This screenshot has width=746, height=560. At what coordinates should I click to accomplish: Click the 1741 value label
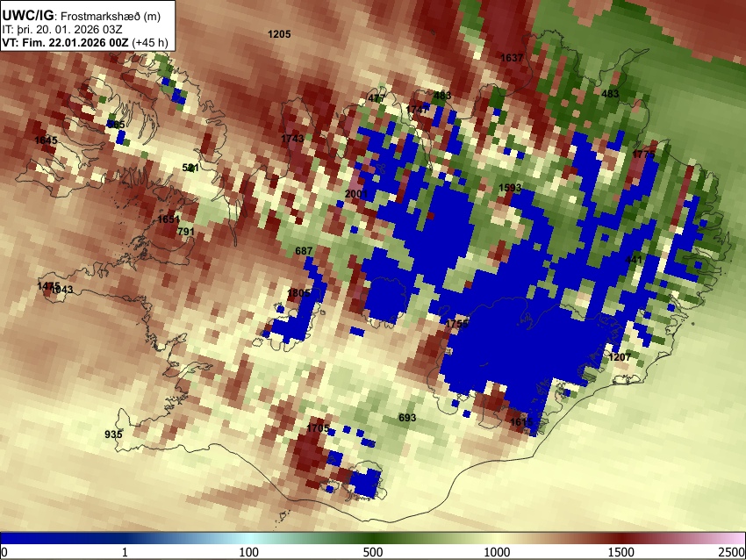[x=417, y=110]
